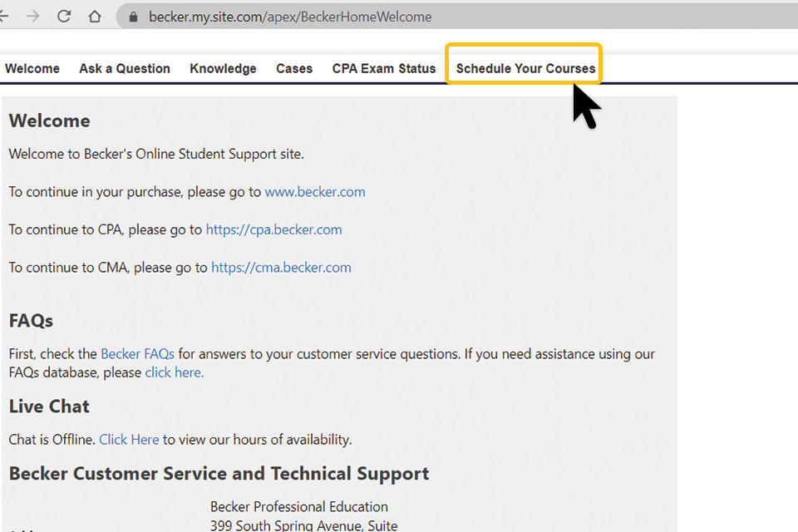Go to the Cases tab
Viewport: 798px width, 532px height.
294,69
